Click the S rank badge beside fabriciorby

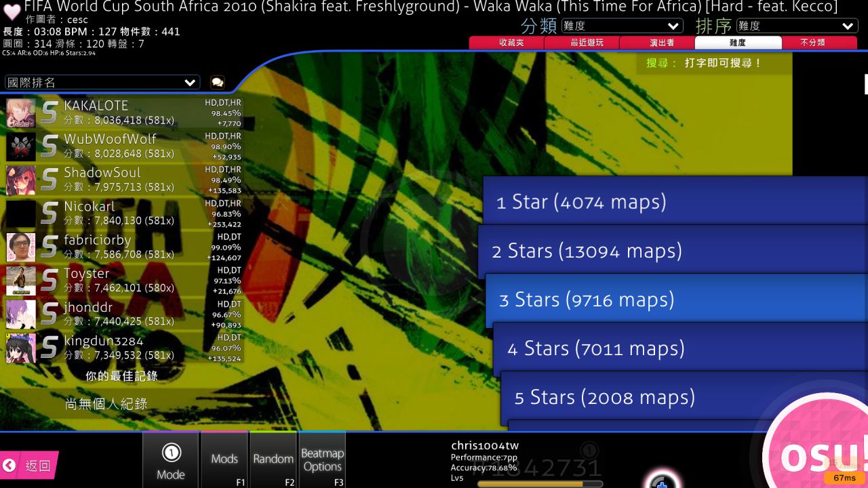[50, 247]
